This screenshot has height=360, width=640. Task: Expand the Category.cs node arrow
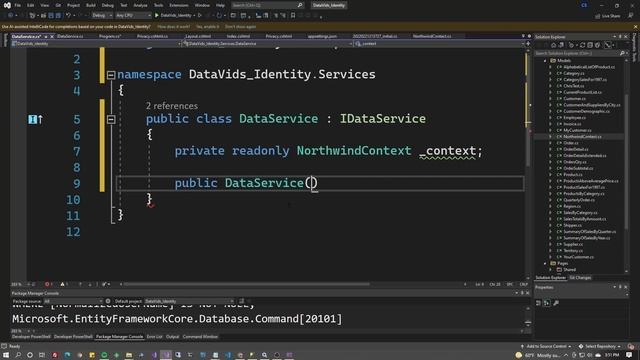pos(551,73)
